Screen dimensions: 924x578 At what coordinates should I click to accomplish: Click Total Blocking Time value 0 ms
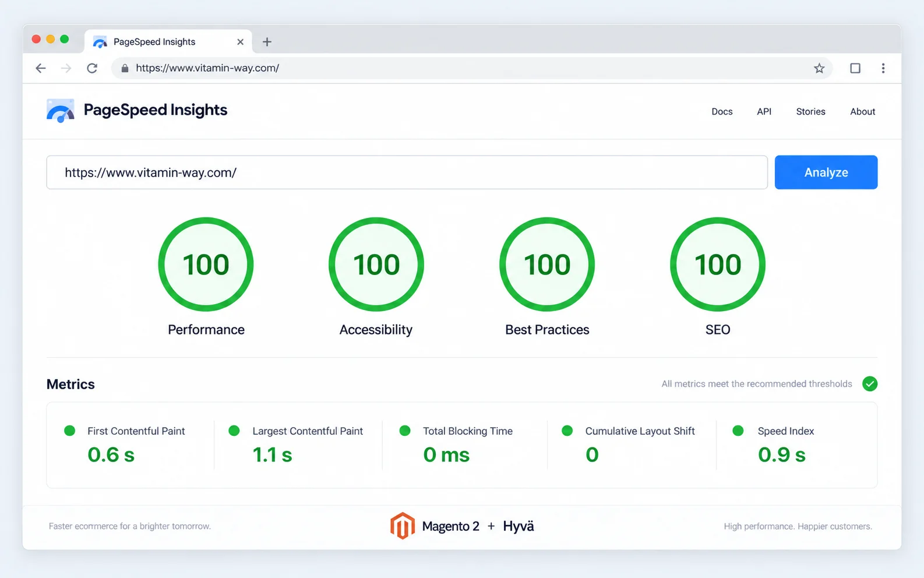click(x=446, y=455)
